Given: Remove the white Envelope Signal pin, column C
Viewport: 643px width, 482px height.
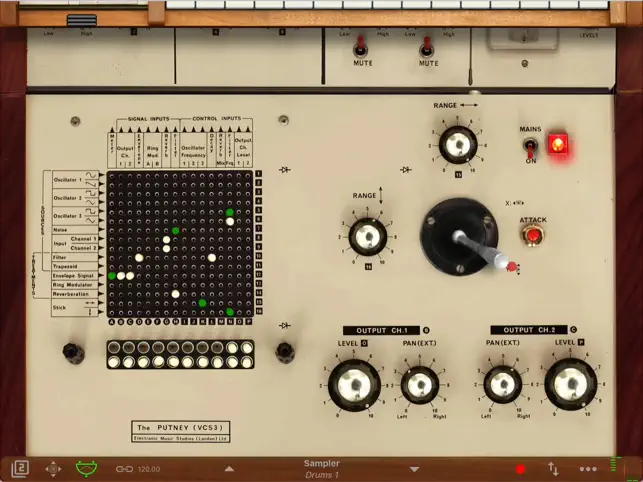Looking at the screenshot, I should click(x=130, y=276).
